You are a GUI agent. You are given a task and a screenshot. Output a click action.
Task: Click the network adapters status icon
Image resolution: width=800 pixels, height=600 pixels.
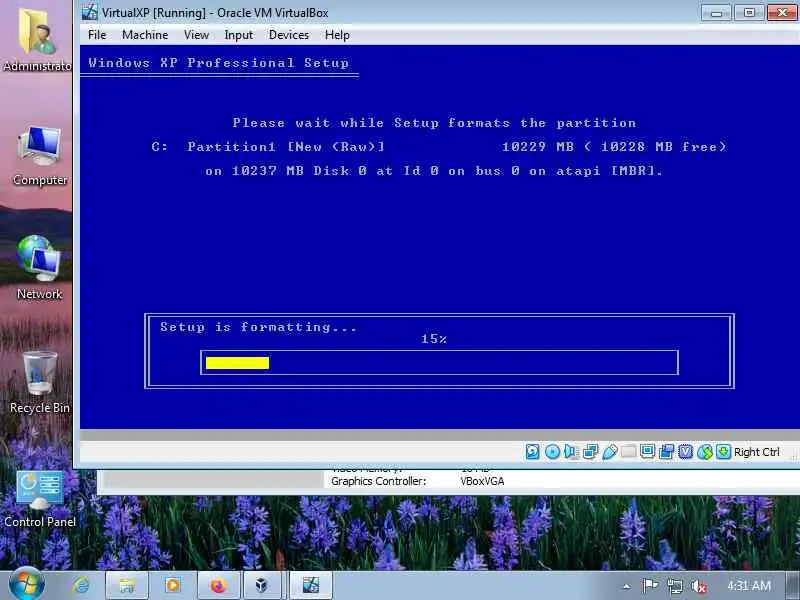click(x=590, y=452)
